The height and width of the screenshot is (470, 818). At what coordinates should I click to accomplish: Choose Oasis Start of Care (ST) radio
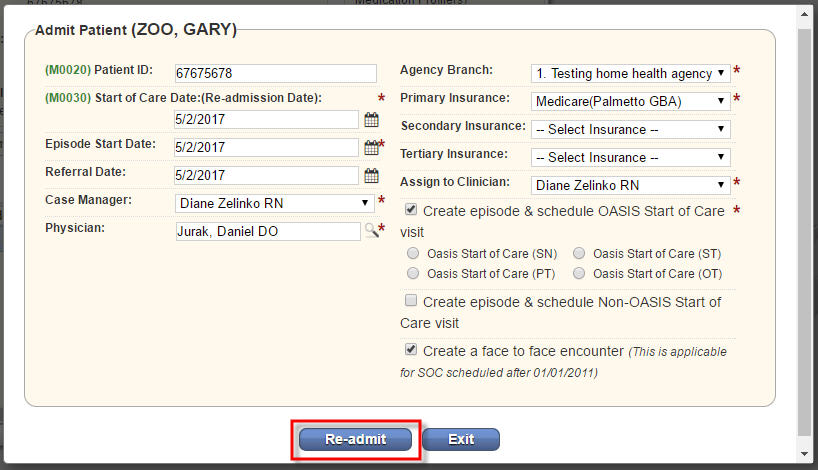pos(579,254)
